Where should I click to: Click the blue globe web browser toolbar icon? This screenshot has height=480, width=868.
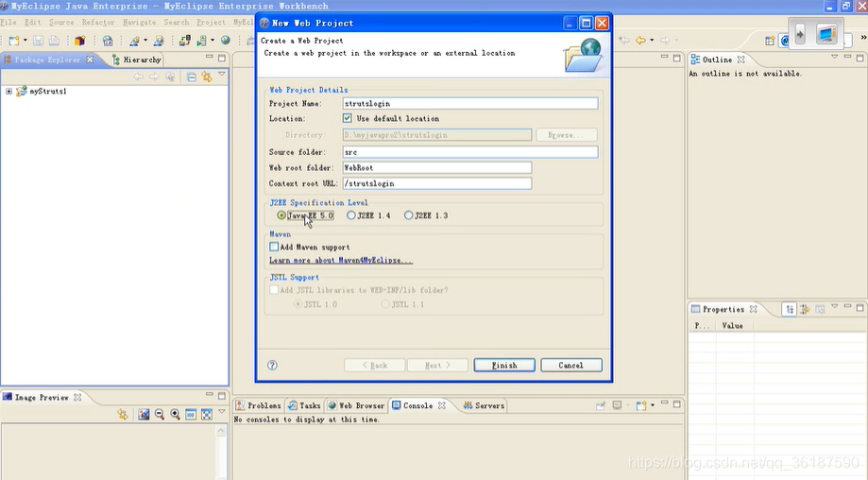(226, 41)
